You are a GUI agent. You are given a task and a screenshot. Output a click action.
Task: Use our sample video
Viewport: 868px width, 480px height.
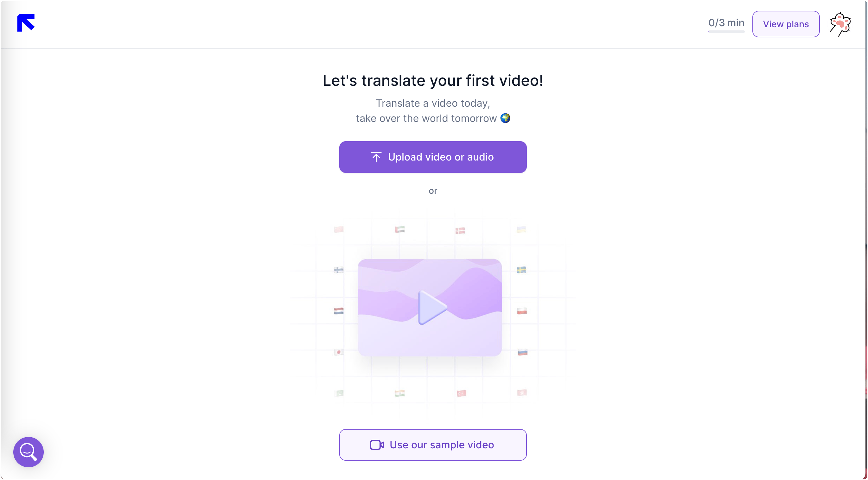click(433, 445)
